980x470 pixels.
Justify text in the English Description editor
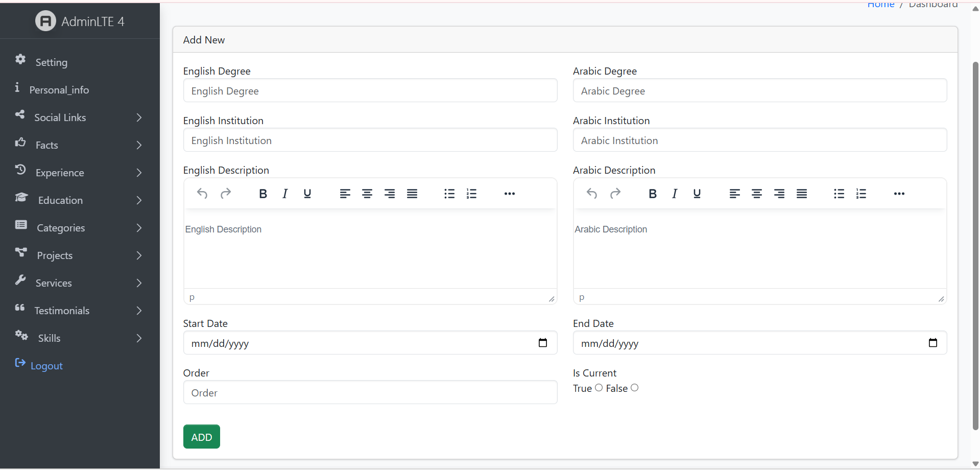coord(412,194)
